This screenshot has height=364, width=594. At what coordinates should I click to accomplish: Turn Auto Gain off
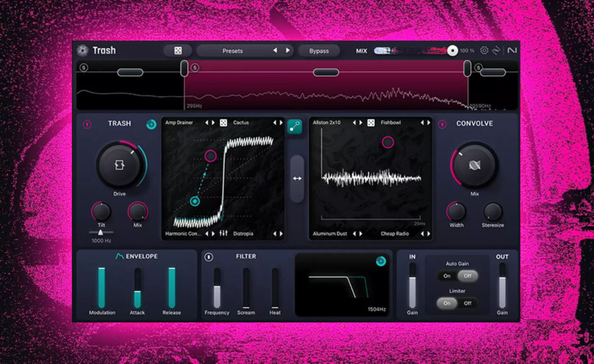[468, 276]
